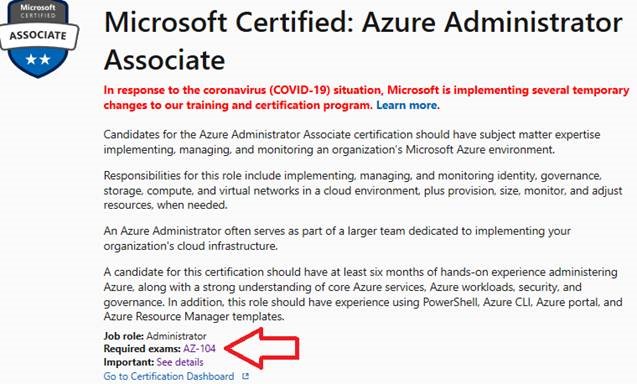The height and width of the screenshot is (384, 637).
Task: Click the Azure Administrator heading first line
Action: (x=363, y=23)
